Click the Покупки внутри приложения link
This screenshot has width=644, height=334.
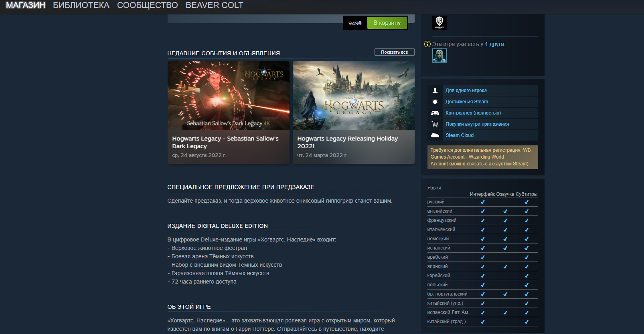[x=477, y=124]
